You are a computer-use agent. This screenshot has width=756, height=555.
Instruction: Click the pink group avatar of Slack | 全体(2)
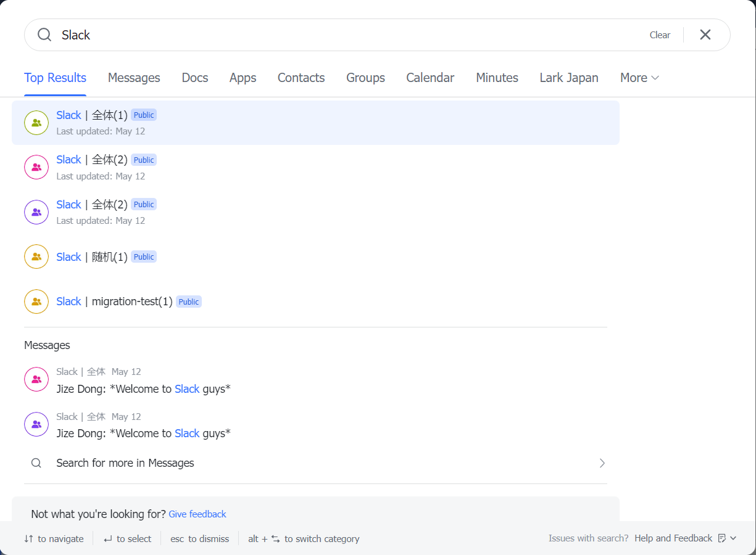click(x=36, y=167)
